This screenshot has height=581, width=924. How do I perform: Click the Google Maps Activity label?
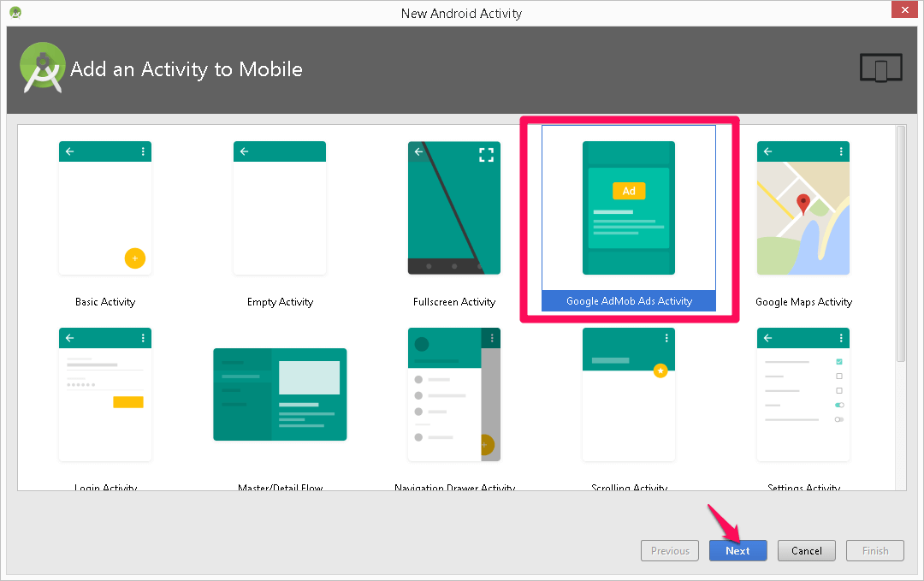[803, 302]
